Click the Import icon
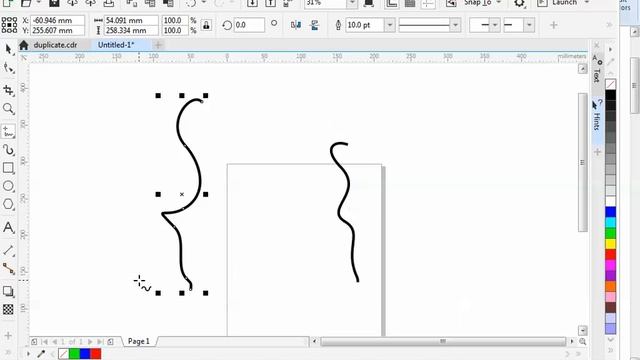The height and width of the screenshot is (360, 640). pos(253,3)
